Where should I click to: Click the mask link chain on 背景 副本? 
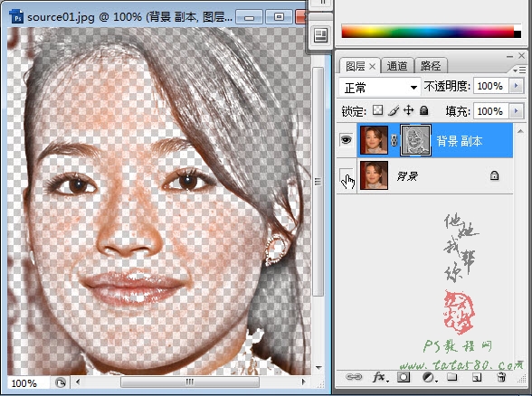(394, 140)
